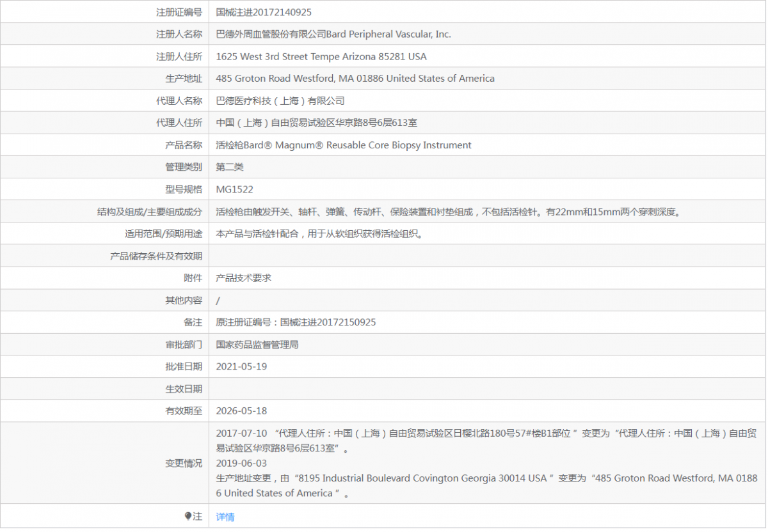This screenshot has height=532, width=768.
Task: Click the 产品储存条件及有效期 label
Action: (156, 256)
